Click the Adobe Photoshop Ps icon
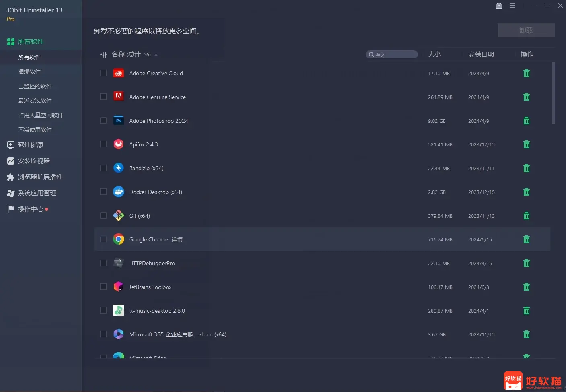The height and width of the screenshot is (392, 566). (x=119, y=121)
